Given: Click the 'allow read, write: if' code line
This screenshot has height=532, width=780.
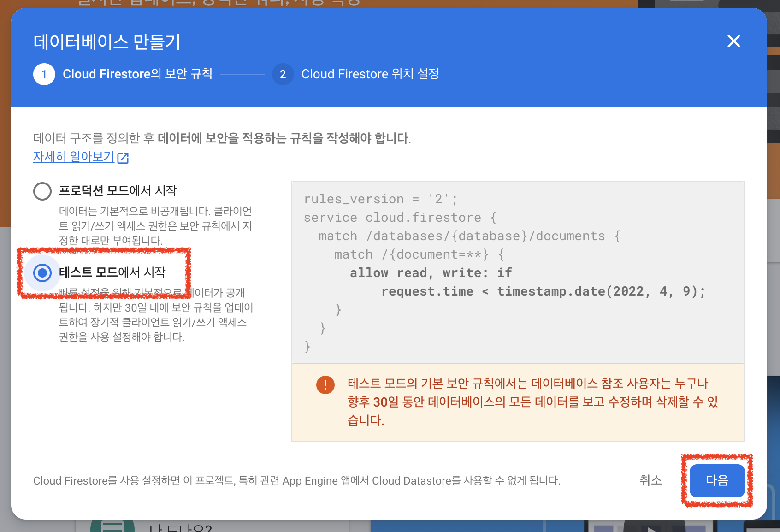Looking at the screenshot, I should [x=431, y=273].
